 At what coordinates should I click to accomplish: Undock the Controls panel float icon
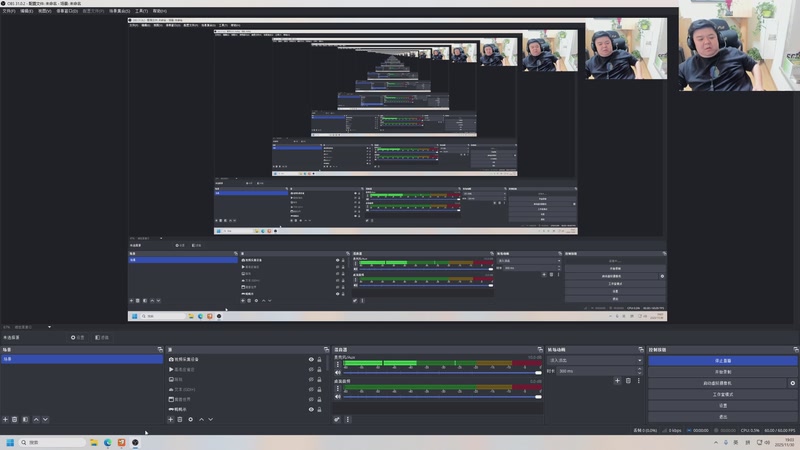[796, 349]
